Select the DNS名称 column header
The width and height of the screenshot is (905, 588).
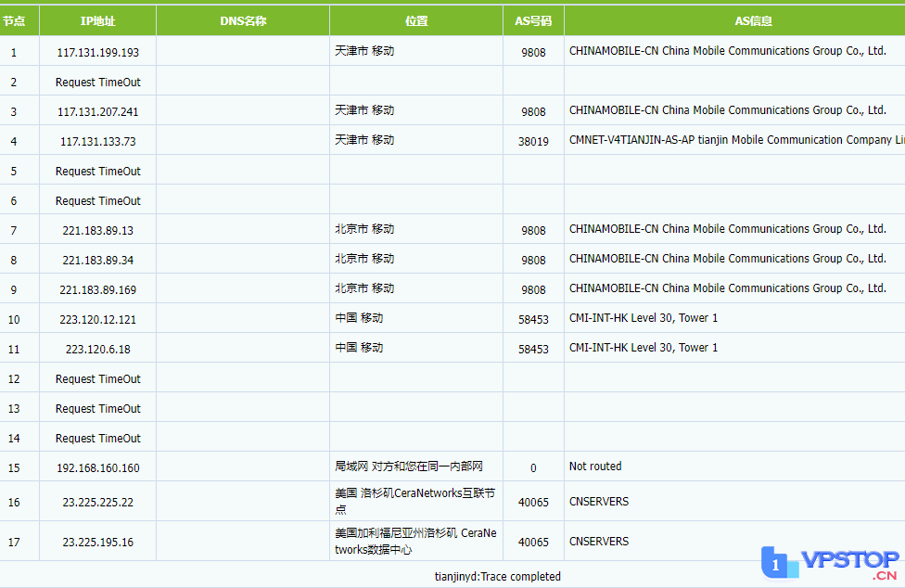(243, 21)
